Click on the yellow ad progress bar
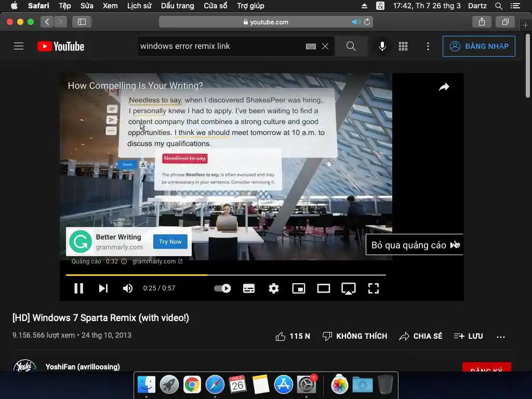 pyautogui.click(x=137, y=275)
